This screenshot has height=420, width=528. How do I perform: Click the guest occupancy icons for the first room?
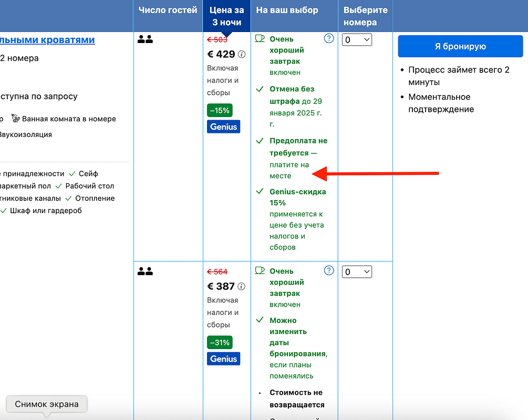145,38
